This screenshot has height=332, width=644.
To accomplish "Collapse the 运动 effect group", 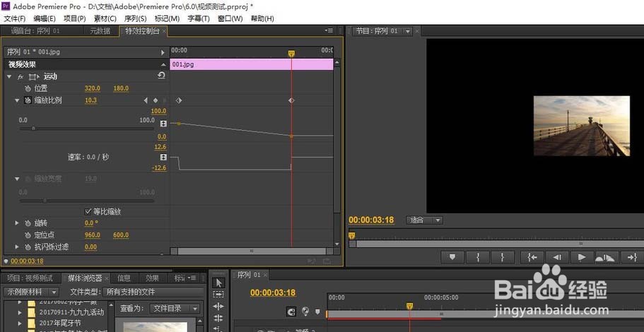I will tap(9, 77).
